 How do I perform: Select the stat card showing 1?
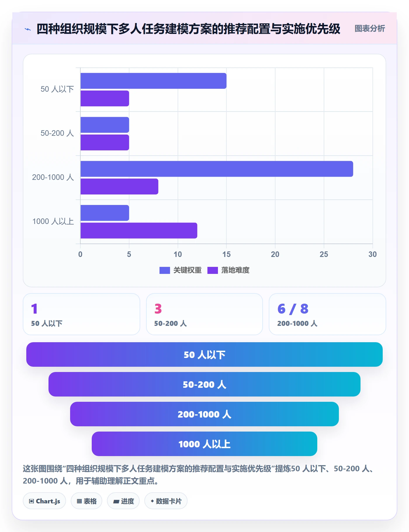pos(82,314)
